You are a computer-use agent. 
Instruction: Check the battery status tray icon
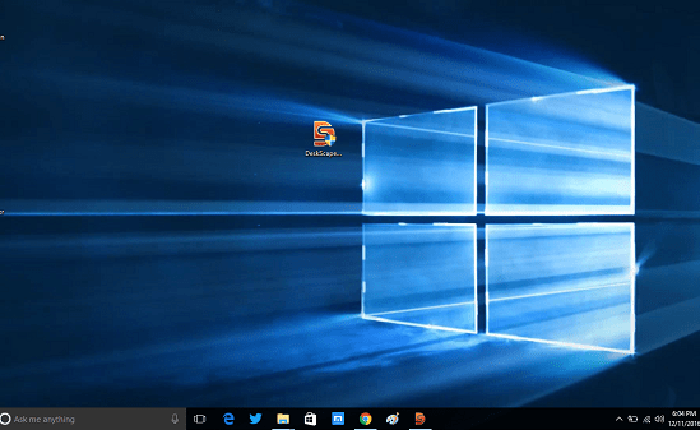pos(633,419)
